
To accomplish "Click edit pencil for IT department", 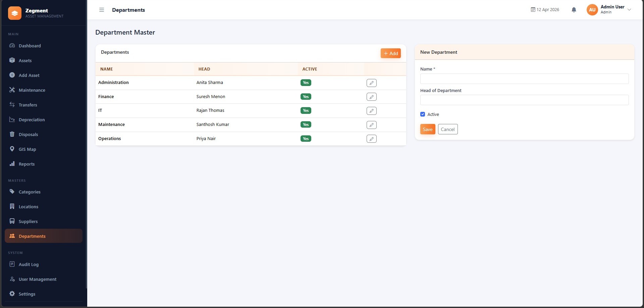I will [x=371, y=111].
